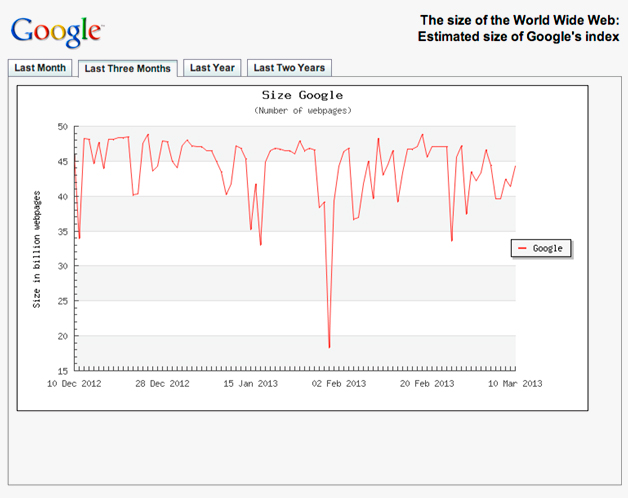The width and height of the screenshot is (628, 498).
Task: Select the Last Three Months tab
Action: (x=127, y=69)
